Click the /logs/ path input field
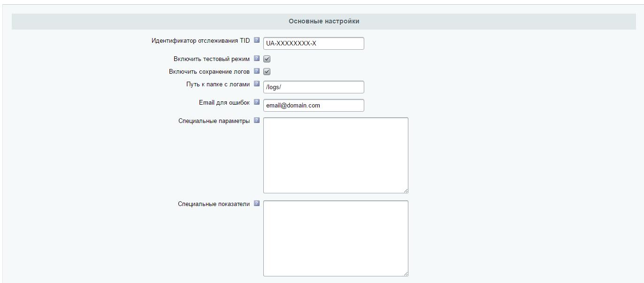Image resolution: width=644 pixels, height=283 pixels. click(313, 87)
